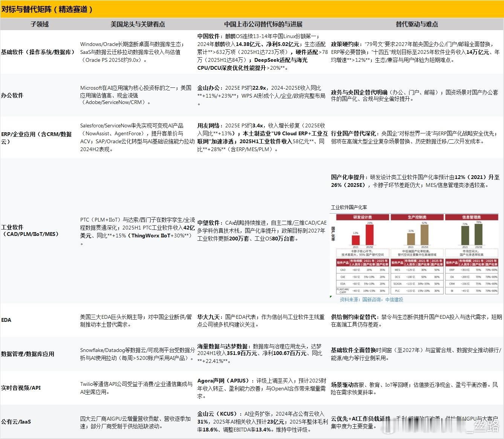Select the 国产化率提升 paragraph above the chart
The height and width of the screenshot is (439, 504).
[415, 181]
